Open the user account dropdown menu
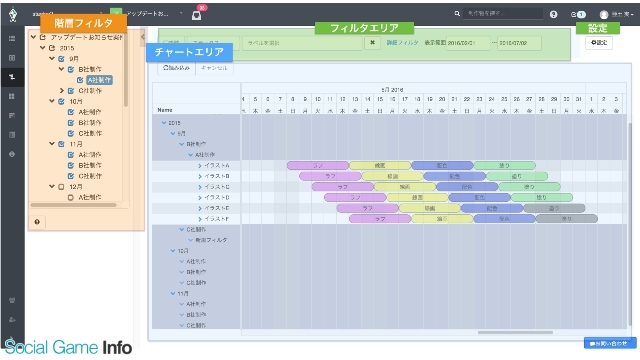The width and height of the screenshot is (640, 360). (616, 14)
